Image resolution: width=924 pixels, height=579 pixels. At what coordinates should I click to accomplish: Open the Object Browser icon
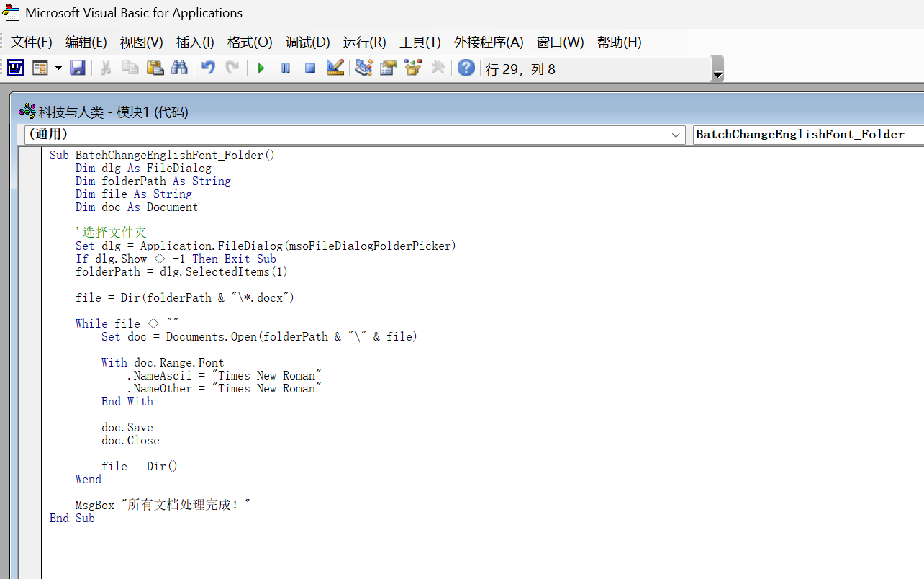pos(413,68)
